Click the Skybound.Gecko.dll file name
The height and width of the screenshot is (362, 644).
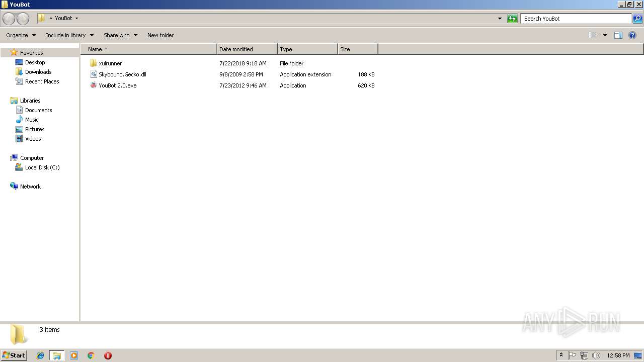tap(122, 74)
